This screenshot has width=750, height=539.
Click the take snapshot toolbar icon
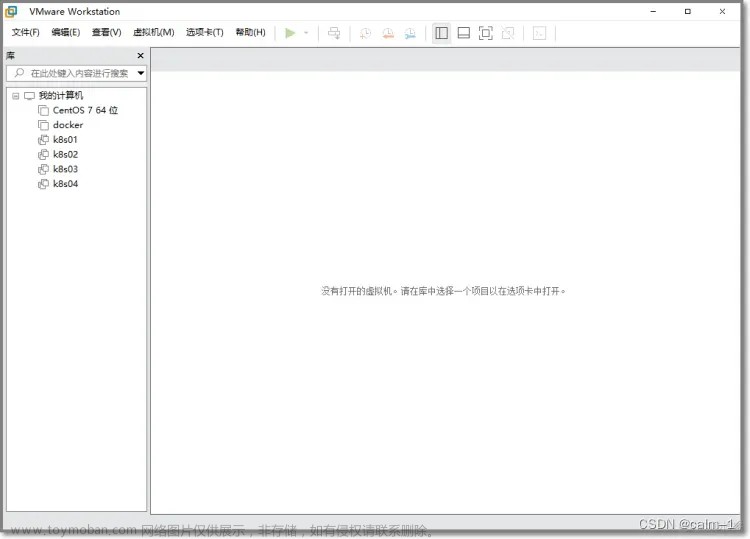365,33
